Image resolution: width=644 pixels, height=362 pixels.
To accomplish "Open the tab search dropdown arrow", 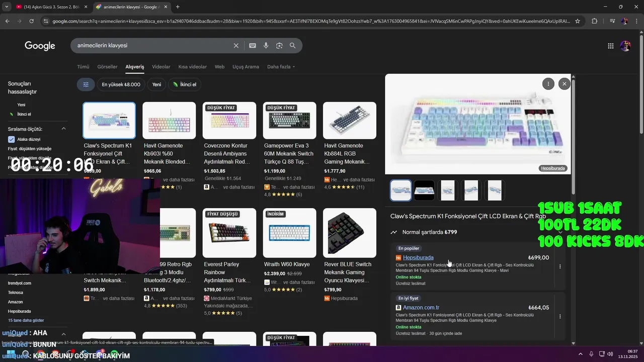I will [6, 7].
